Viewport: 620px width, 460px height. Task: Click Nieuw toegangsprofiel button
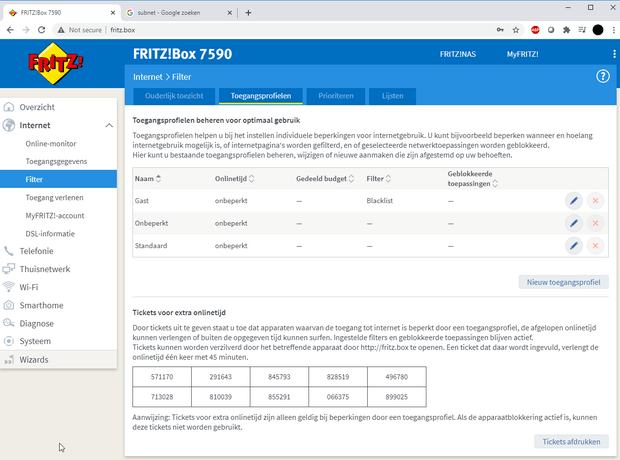click(x=563, y=282)
